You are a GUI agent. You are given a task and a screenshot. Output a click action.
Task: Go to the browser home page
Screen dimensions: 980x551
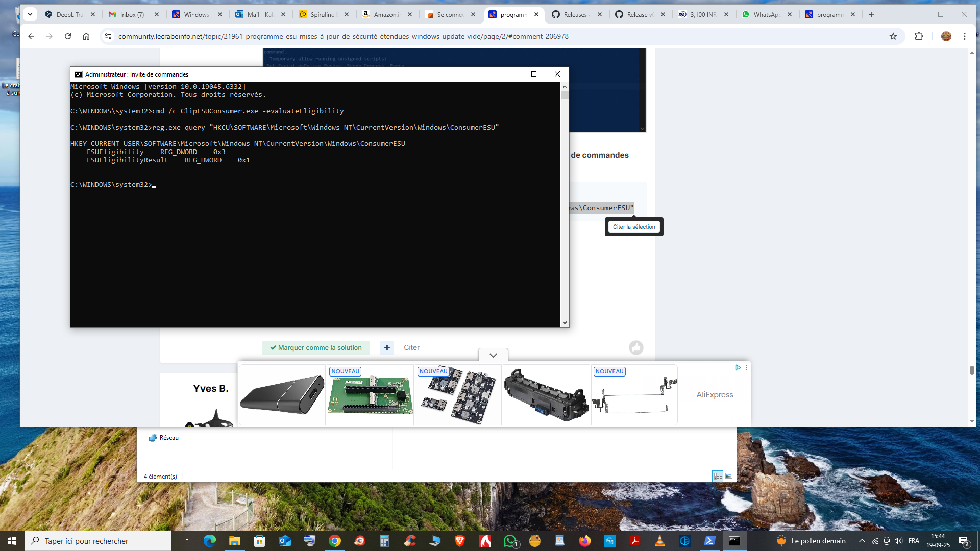(86, 36)
